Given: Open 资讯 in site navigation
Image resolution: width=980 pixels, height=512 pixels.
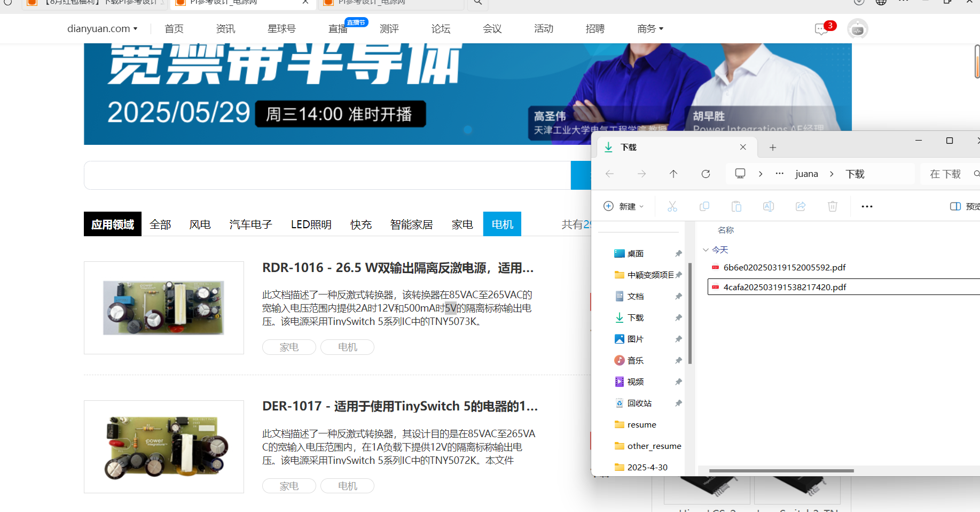Looking at the screenshot, I should pyautogui.click(x=225, y=28).
